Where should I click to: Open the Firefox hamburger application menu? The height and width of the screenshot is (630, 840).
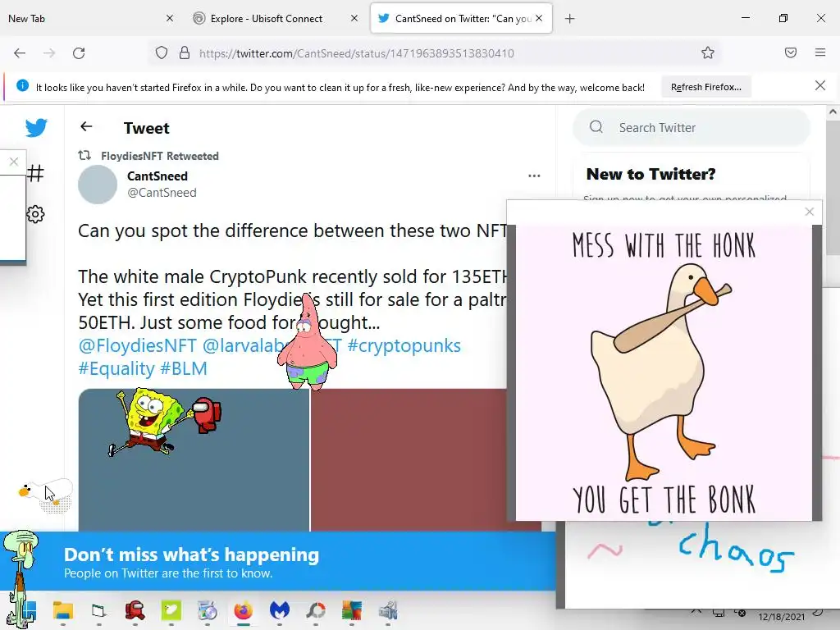820,52
